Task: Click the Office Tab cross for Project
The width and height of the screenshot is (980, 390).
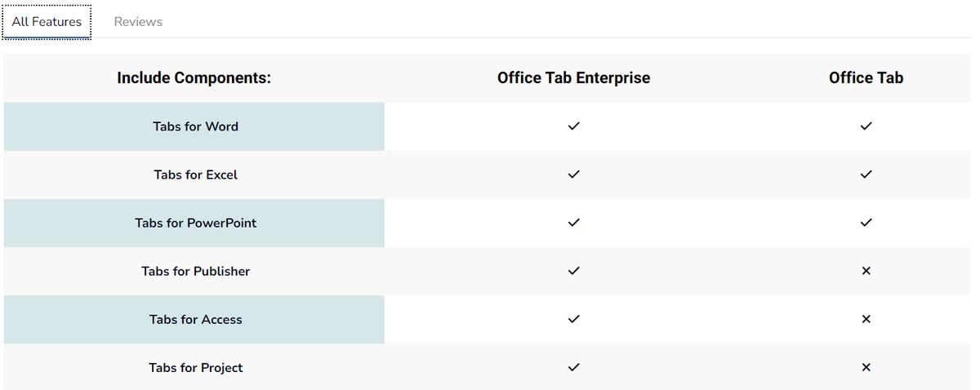Action: (866, 367)
